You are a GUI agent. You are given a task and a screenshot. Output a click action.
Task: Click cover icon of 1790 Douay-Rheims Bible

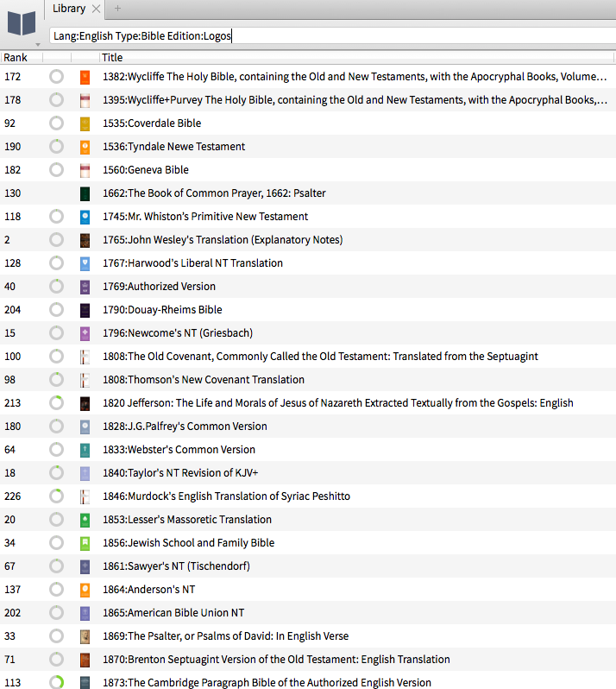(x=85, y=310)
